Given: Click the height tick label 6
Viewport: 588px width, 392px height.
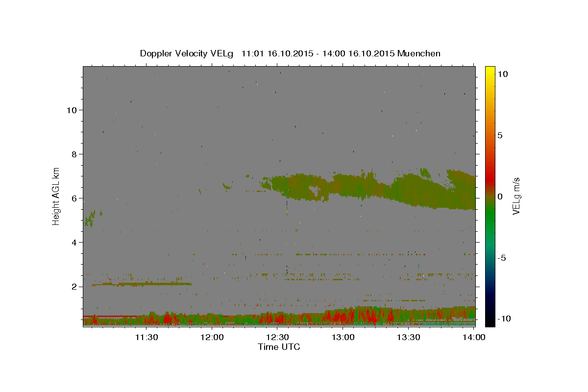Looking at the screenshot, I should pyautogui.click(x=74, y=198).
